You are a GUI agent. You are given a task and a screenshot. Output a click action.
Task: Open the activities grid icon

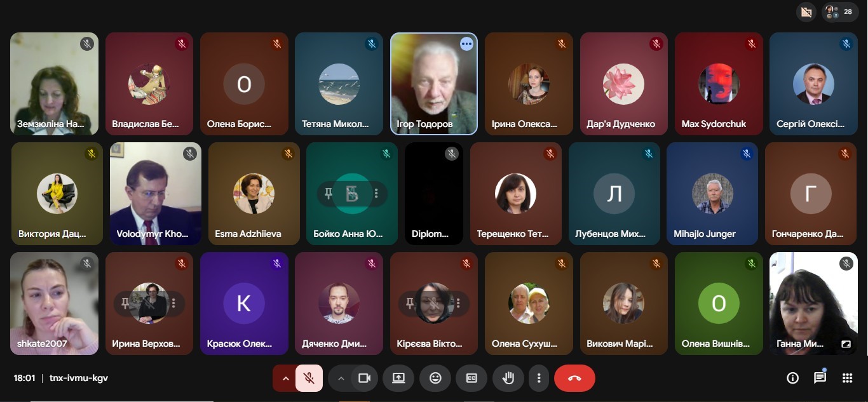point(847,379)
